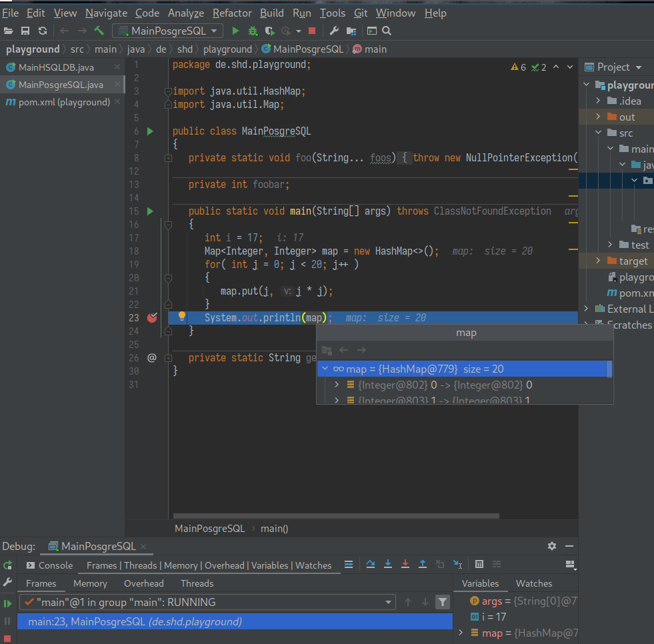The width and height of the screenshot is (654, 644).
Task: Run with Coverage using the shield icon
Action: click(x=269, y=31)
